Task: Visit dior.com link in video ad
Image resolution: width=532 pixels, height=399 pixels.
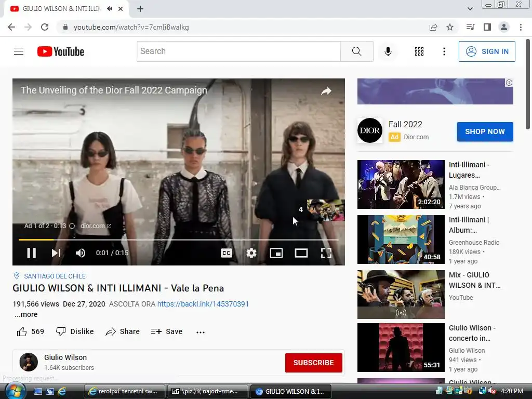Action: pos(96,226)
